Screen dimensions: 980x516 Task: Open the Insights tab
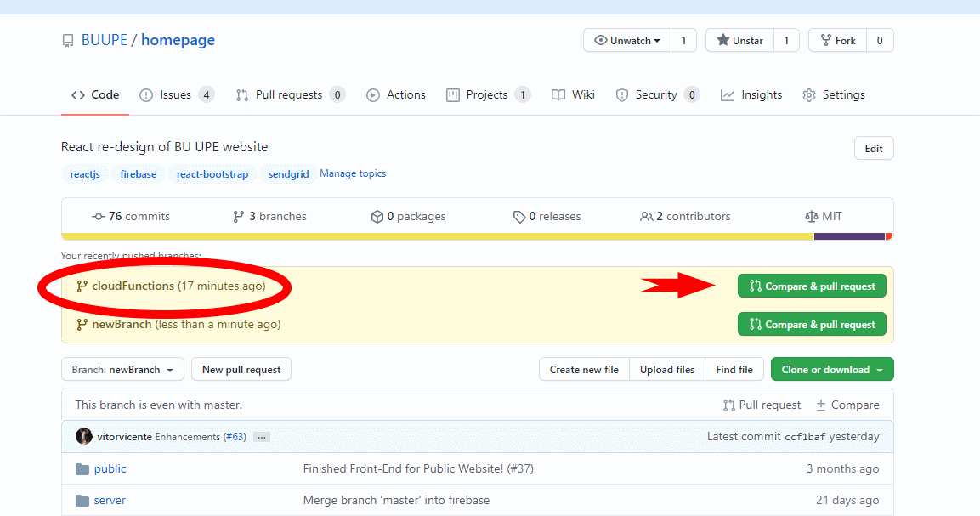(x=751, y=94)
